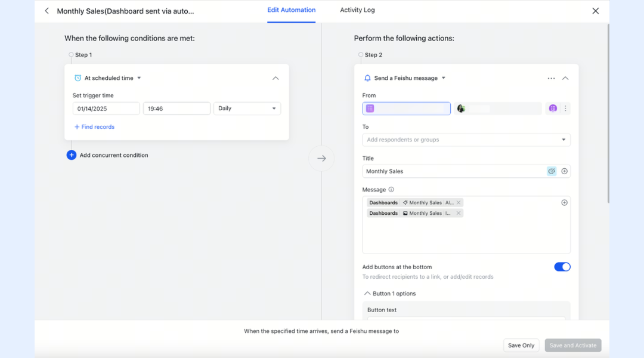Click the purple bot icon in From row
The image size is (644, 358).
pos(553,109)
